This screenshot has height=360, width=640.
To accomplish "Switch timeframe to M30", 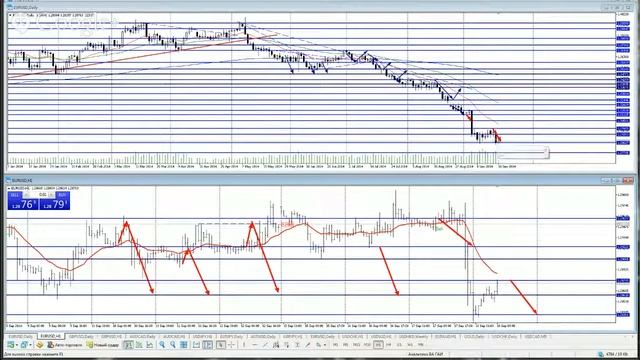I will pyautogui.click(x=367, y=345).
